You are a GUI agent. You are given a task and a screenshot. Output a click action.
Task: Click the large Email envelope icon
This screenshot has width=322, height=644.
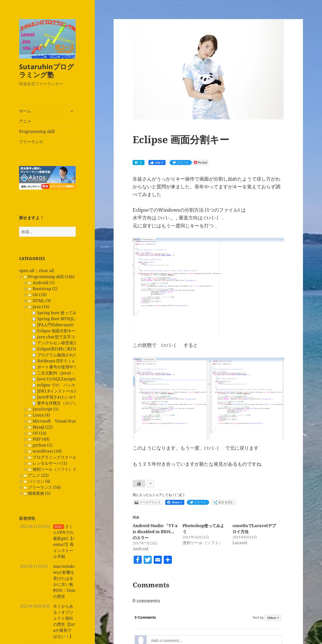[x=158, y=560]
